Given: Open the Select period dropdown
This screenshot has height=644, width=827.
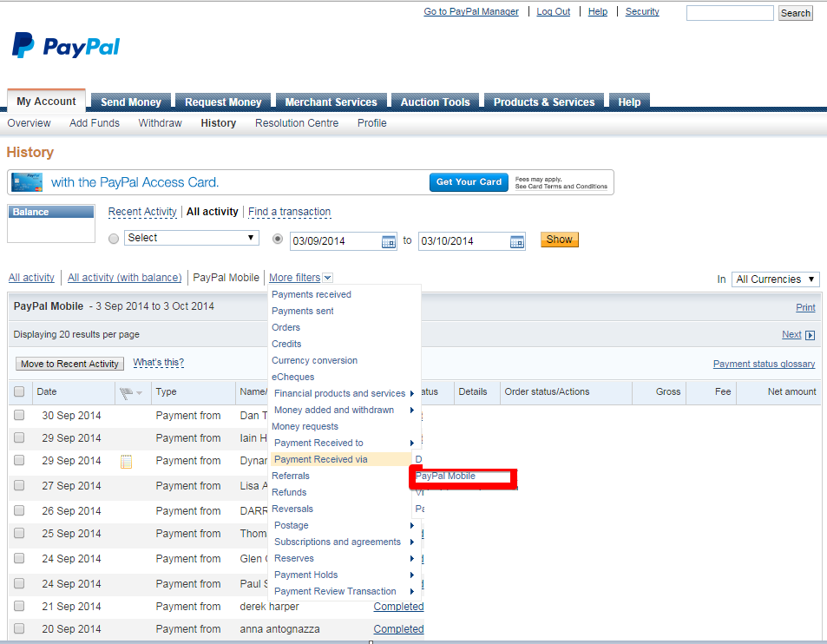Looking at the screenshot, I should (192, 238).
